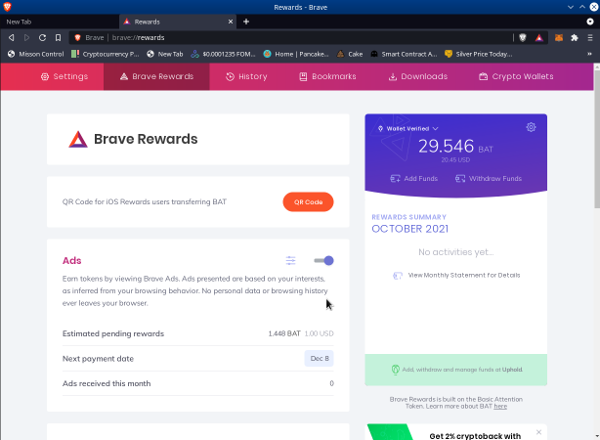Open the BAT rewards triangle icon in the address bar
Screen dimensions: 600x440
539,37
